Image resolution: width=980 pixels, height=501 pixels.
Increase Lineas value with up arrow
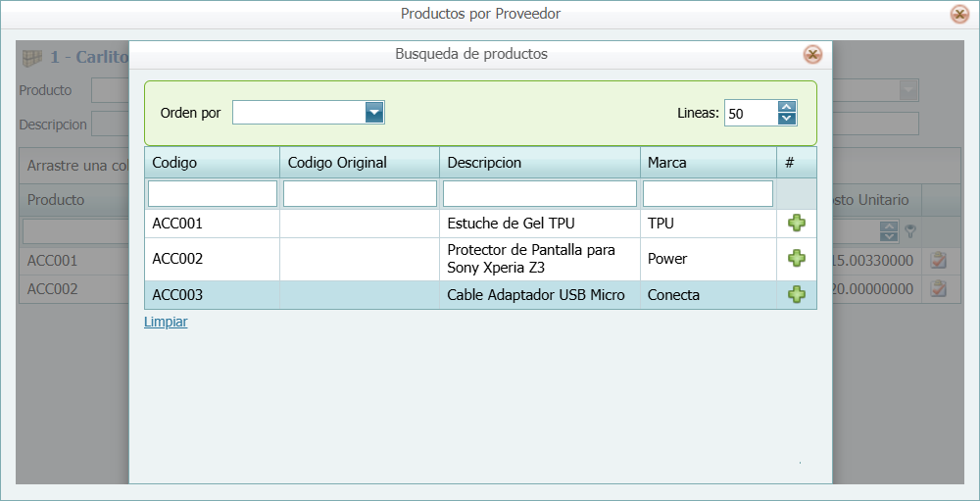tap(786, 108)
